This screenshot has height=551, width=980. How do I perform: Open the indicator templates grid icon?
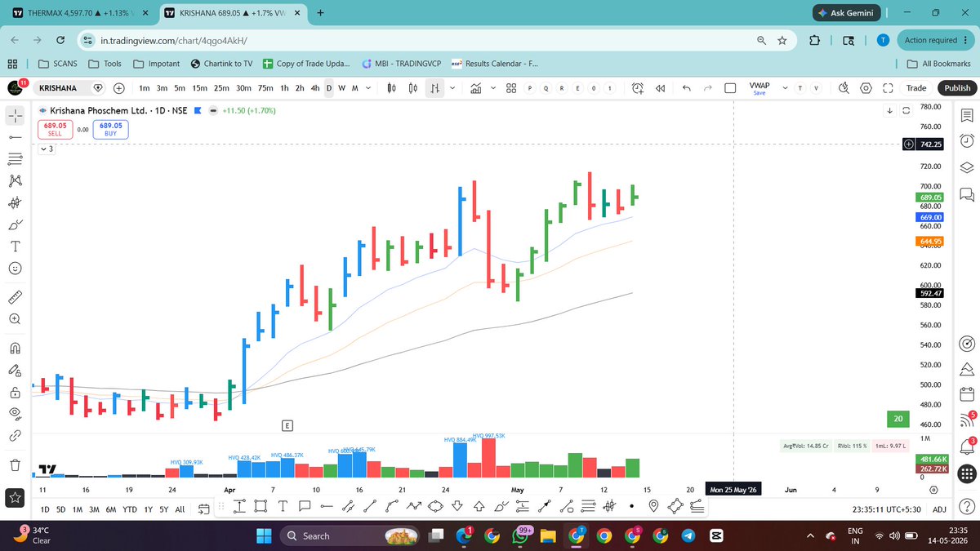pos(511,88)
